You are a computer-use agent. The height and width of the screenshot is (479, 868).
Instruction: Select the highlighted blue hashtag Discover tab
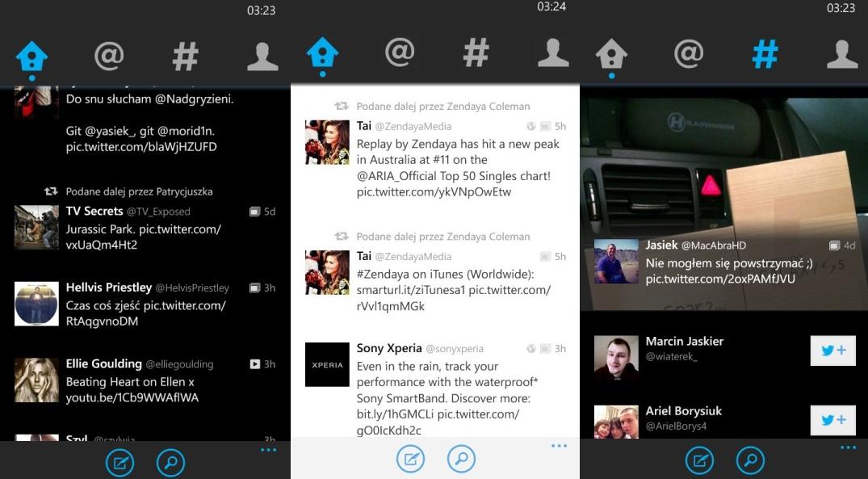(764, 55)
